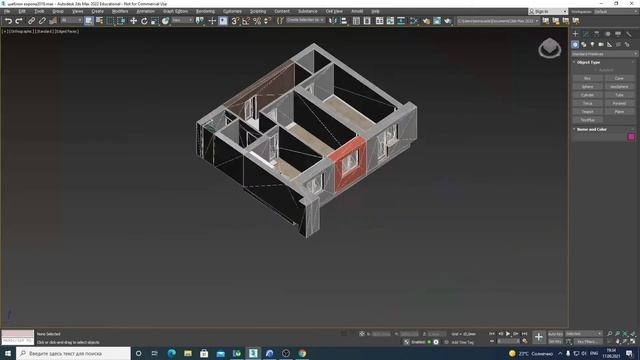640x360 pixels.
Task: Open the Modifiers menu
Action: pyautogui.click(x=120, y=11)
